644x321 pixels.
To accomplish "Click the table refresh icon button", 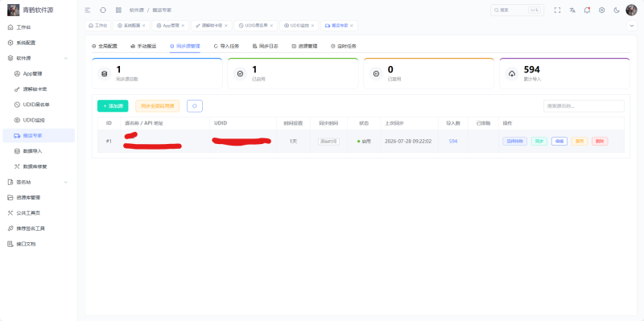I will tap(195, 106).
